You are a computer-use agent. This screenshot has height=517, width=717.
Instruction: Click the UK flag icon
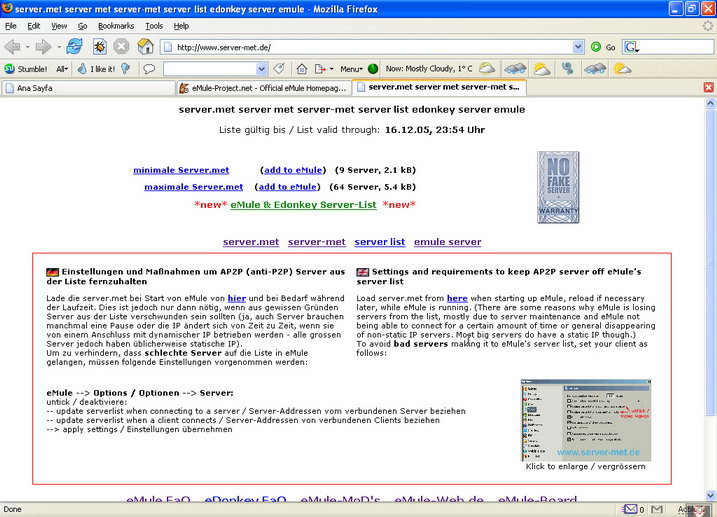pos(363,272)
